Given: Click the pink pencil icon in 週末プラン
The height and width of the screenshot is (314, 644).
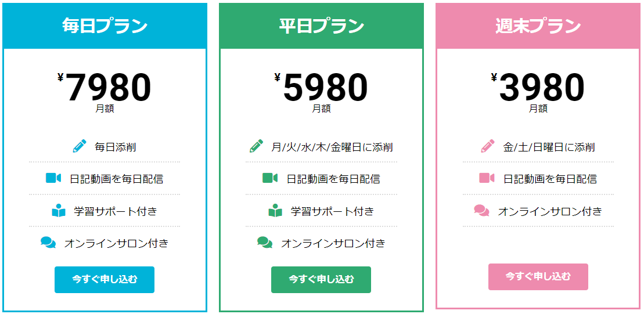Looking at the screenshot, I should 488,146.
